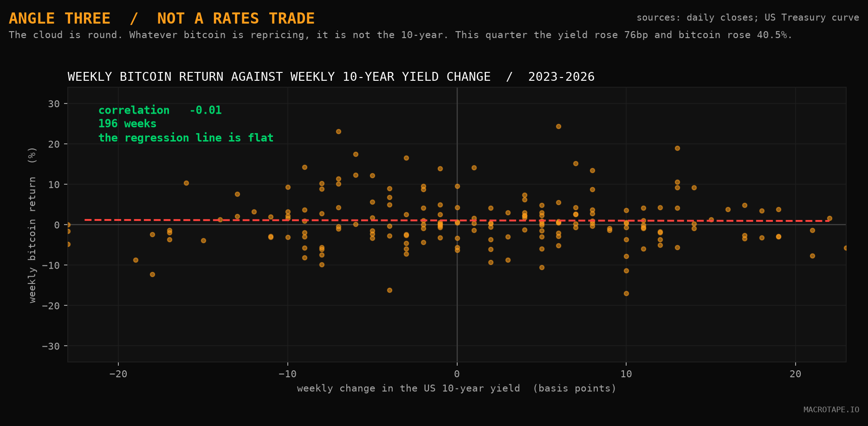Click the red dashed regression line

point(457,220)
